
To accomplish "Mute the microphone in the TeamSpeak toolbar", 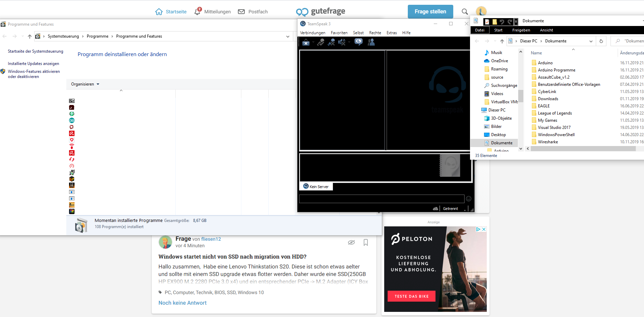I will point(331,42).
